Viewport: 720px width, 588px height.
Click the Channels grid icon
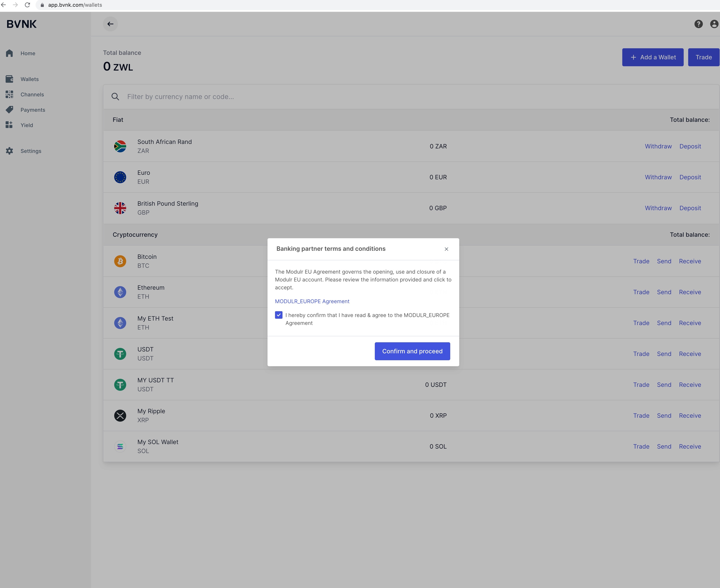tap(10, 95)
